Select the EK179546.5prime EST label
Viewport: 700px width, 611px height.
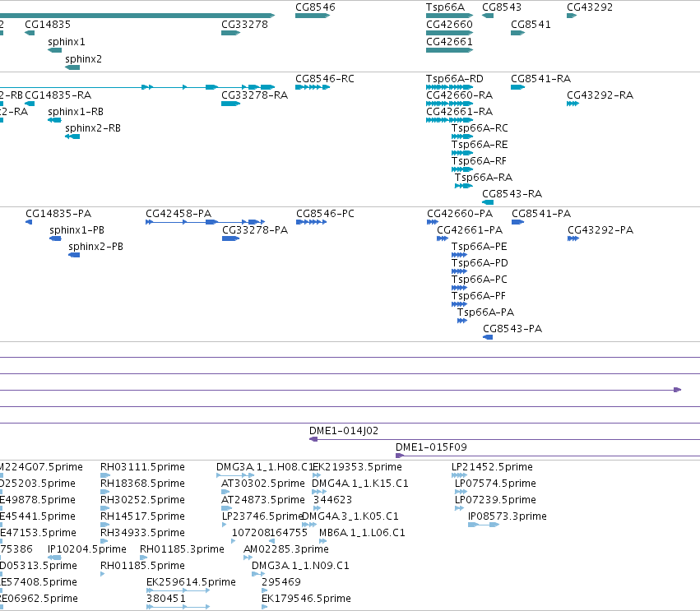click(x=306, y=599)
